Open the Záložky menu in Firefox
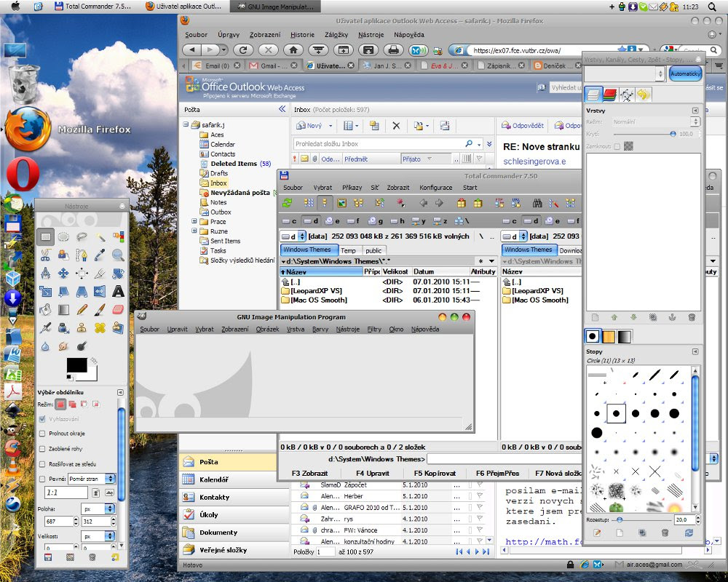The height and width of the screenshot is (582, 728). tap(336, 35)
